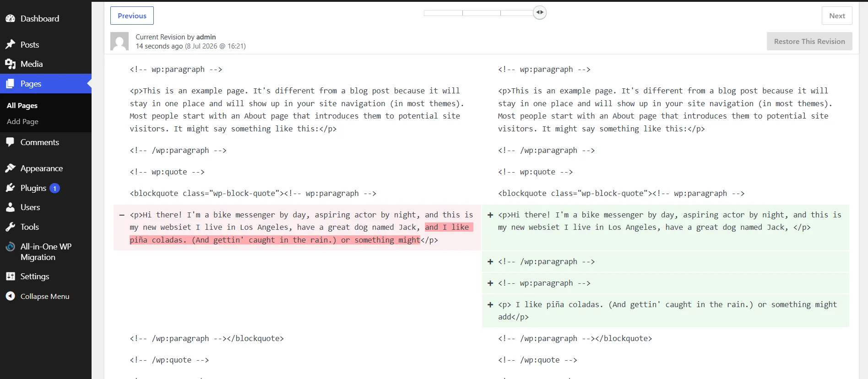Click plus marker beside added 'Hi there!' paragraph
Screen dimensions: 868x379
pyautogui.click(x=490, y=215)
